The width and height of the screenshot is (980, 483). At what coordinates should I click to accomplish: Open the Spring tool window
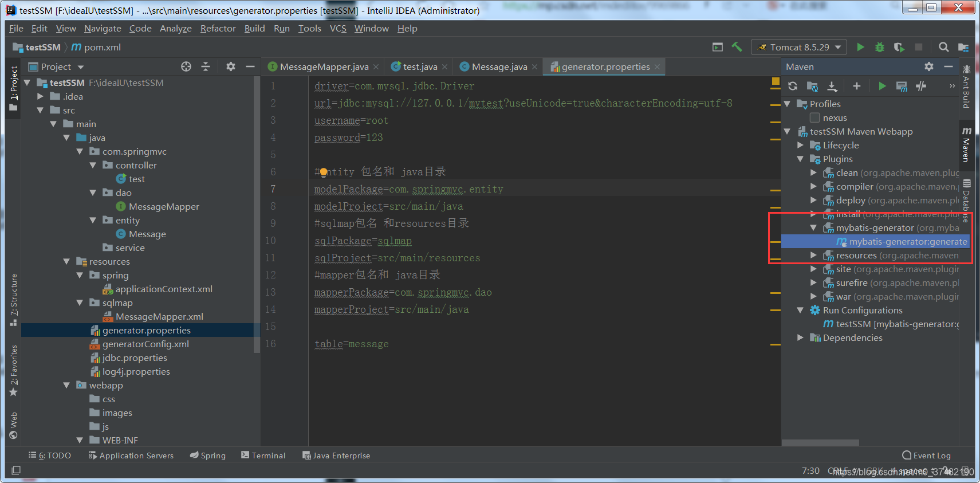(x=207, y=455)
